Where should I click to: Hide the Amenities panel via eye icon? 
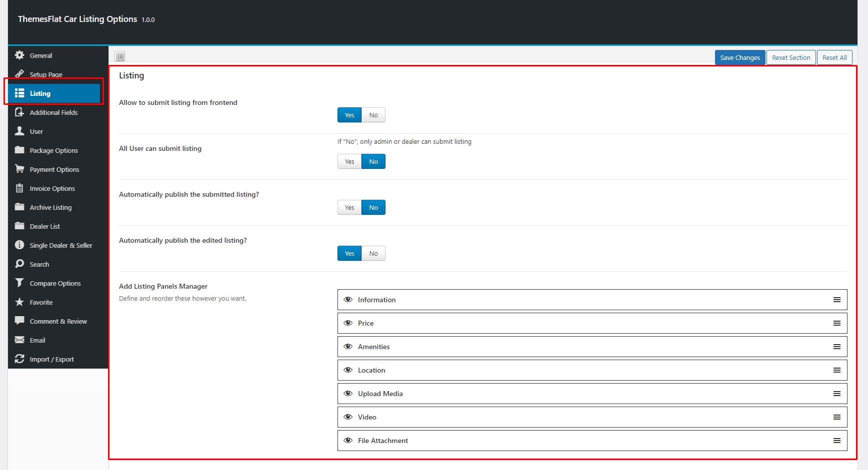pyautogui.click(x=348, y=347)
